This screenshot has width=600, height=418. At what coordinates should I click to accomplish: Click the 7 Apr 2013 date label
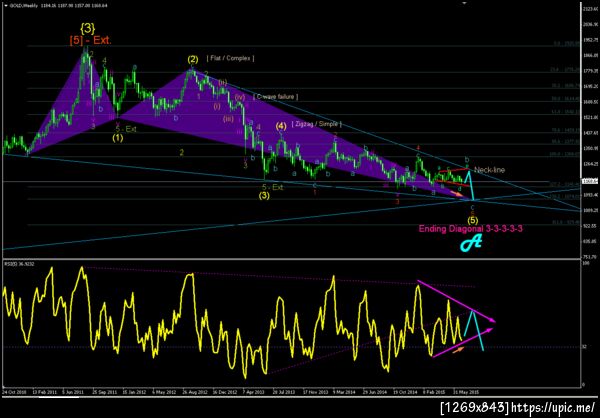(x=254, y=392)
